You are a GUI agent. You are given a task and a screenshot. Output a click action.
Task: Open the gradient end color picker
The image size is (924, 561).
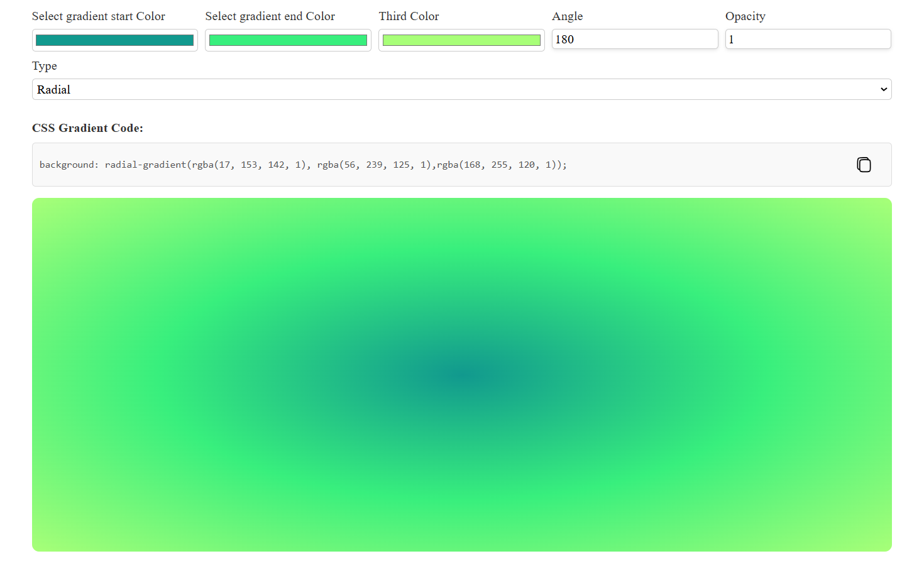pyautogui.click(x=288, y=40)
